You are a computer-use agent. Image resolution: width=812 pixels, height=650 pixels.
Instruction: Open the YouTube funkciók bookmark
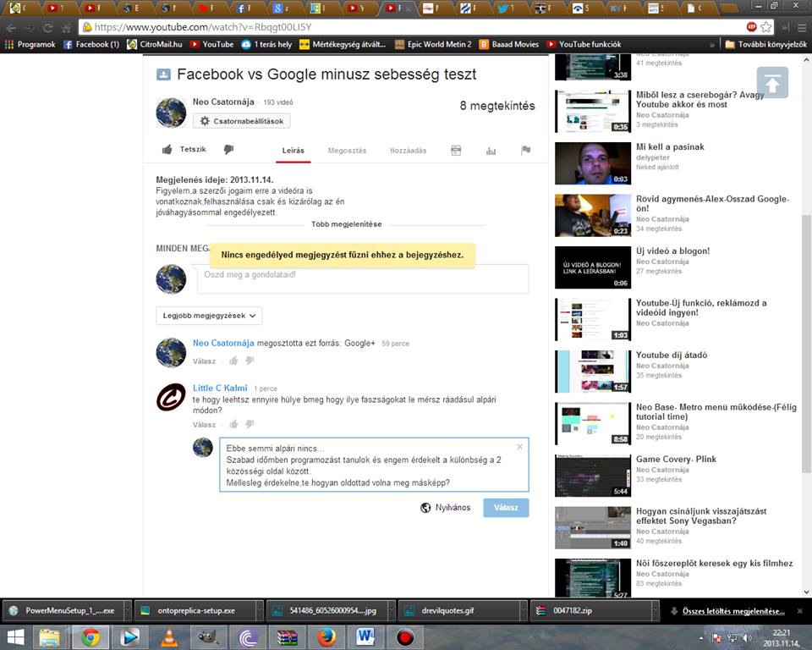coord(584,45)
